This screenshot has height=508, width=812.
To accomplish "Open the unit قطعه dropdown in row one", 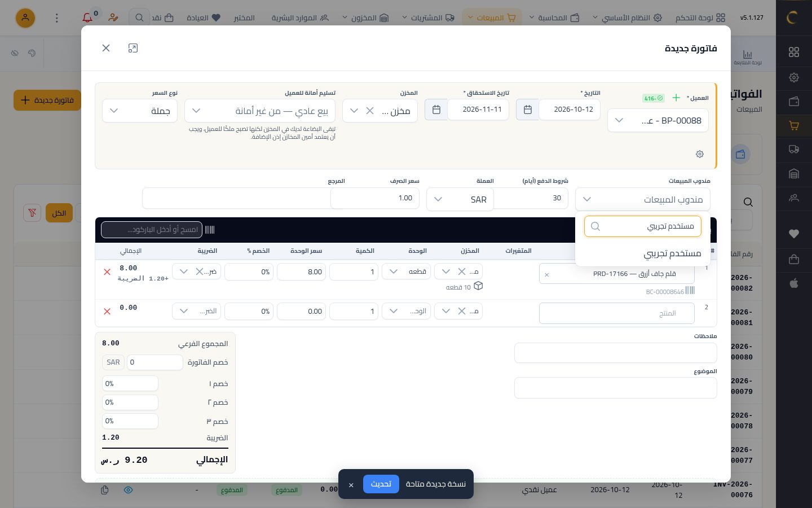I will [406, 271].
